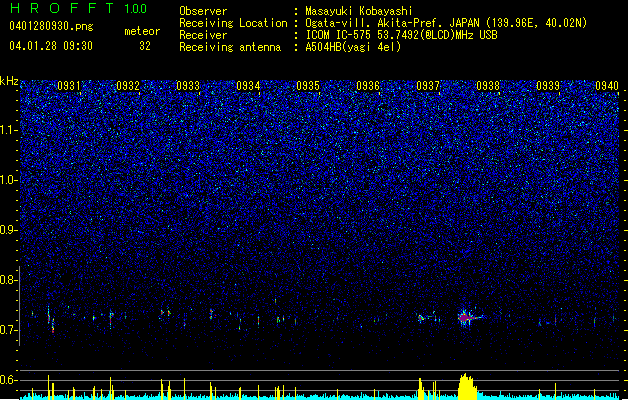Click the HROFFT title text
Image resolution: width=629 pixels, height=400 pixels.
point(62,8)
